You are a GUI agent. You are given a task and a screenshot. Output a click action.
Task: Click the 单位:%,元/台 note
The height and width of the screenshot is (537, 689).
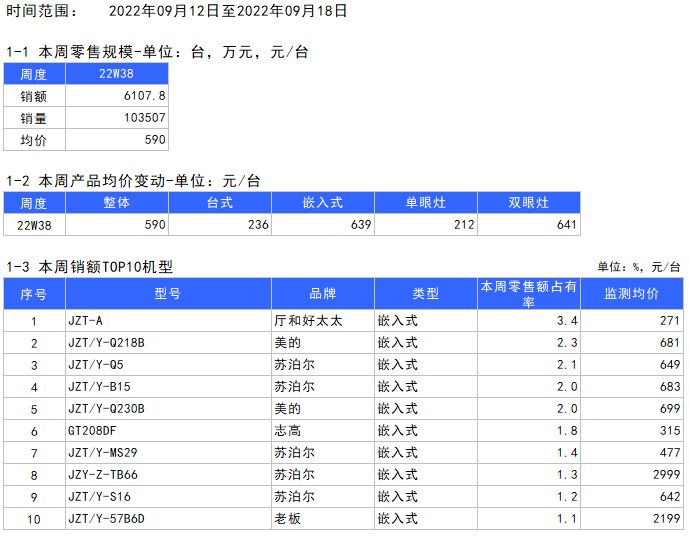coord(638,267)
